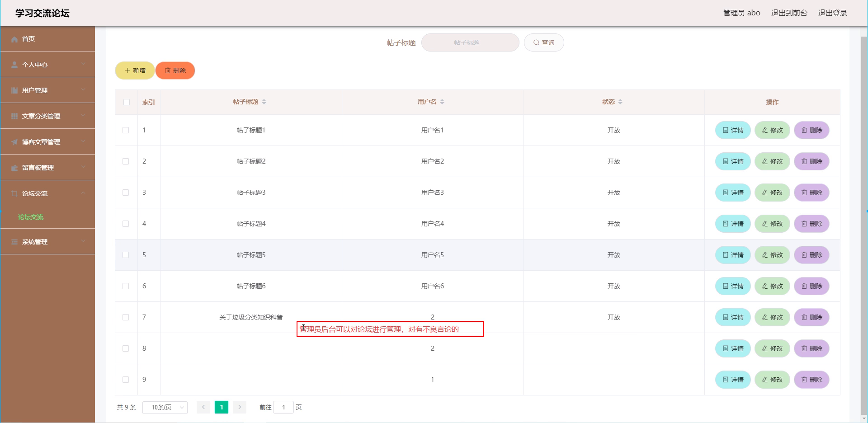Check the checkbox for row 3

(x=126, y=193)
